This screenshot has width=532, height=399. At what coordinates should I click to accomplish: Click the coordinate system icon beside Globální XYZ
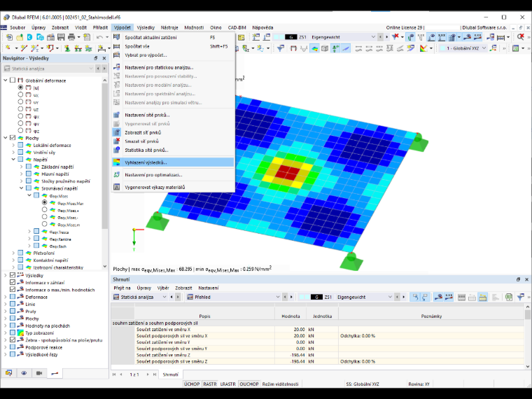pyautogui.click(x=493, y=48)
